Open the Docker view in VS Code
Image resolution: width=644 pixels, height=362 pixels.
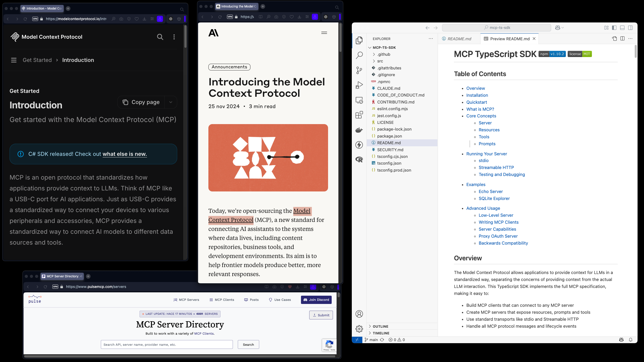pos(359,130)
